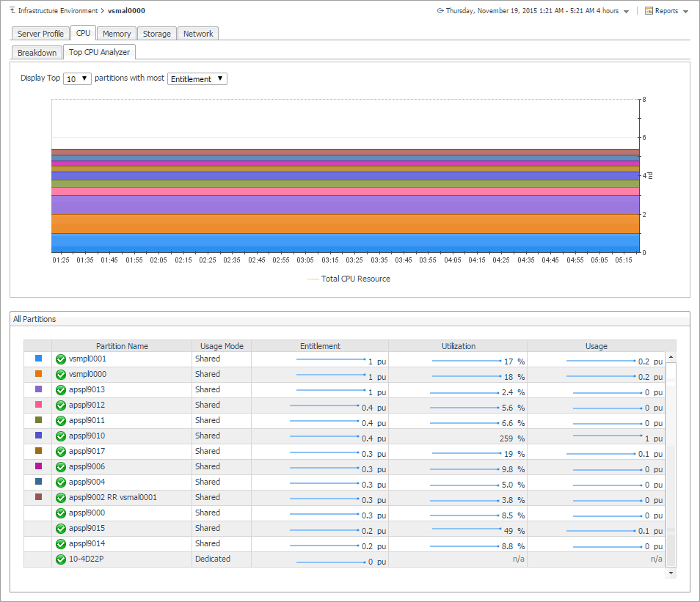Click the pink swatch next to apspl9012
Screen dimensions: 700x602
click(x=38, y=405)
